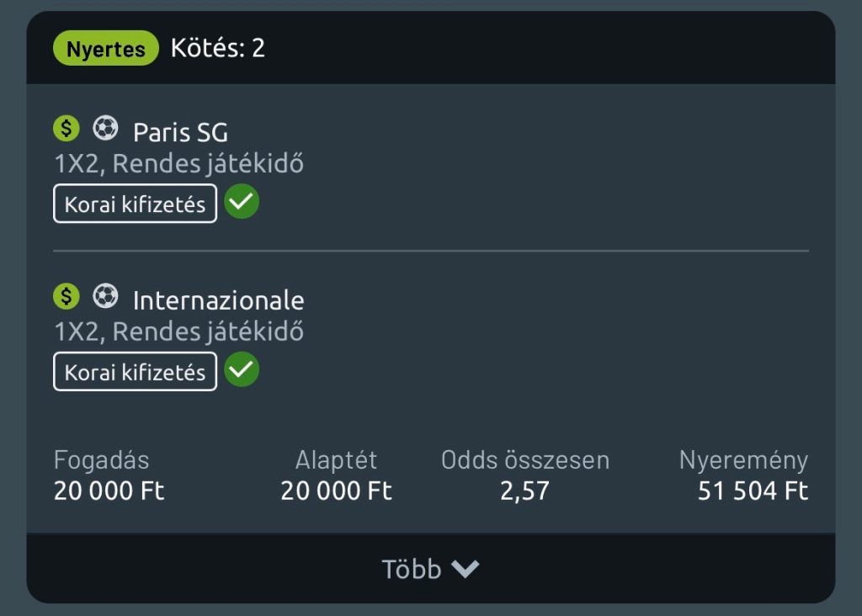Click the Alaptét amount 20 000 Ft

(x=336, y=491)
